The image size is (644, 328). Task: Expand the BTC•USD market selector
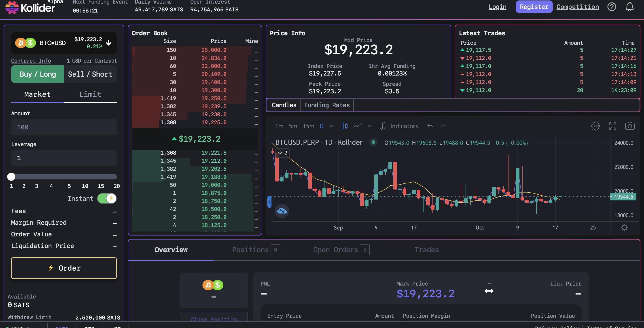coord(108,43)
